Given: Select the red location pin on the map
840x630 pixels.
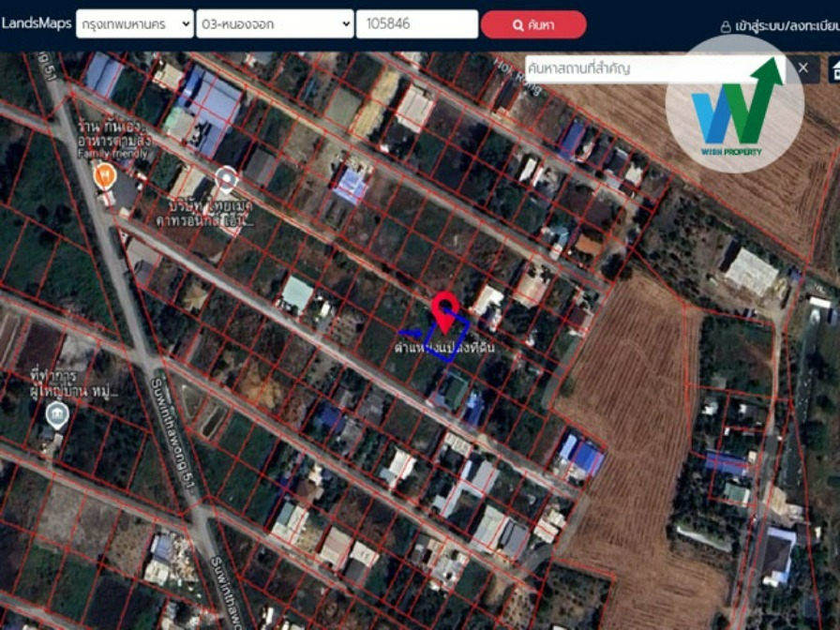Looking at the screenshot, I should pyautogui.click(x=445, y=309).
